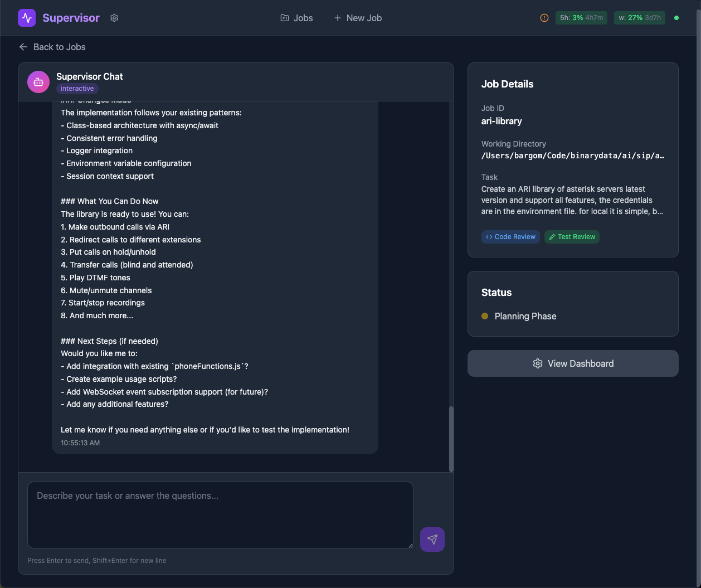
Task: Click the green status dot in the top bar
Action: 676,18
